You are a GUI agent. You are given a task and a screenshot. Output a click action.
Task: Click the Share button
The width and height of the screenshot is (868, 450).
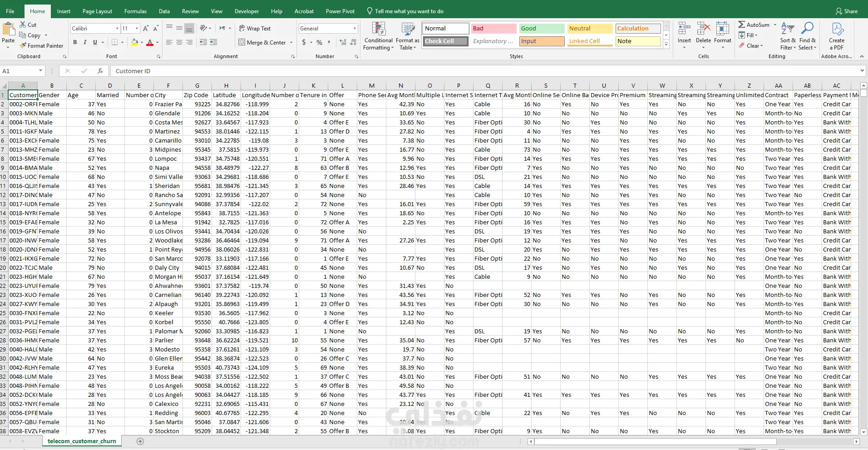(847, 11)
